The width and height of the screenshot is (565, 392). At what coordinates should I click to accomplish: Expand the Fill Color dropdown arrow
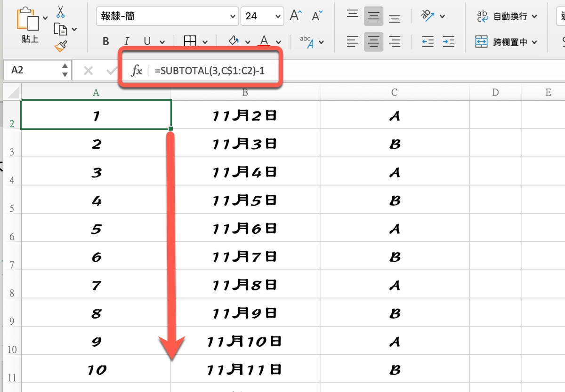click(248, 42)
